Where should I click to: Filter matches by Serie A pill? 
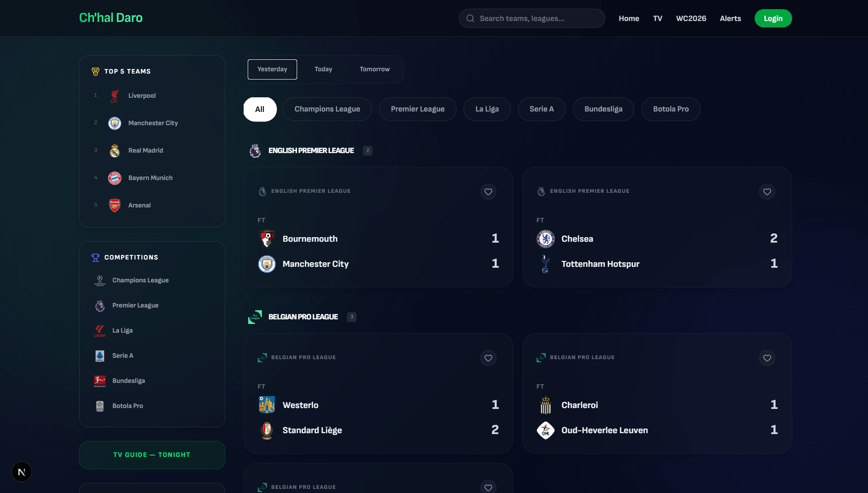click(542, 109)
